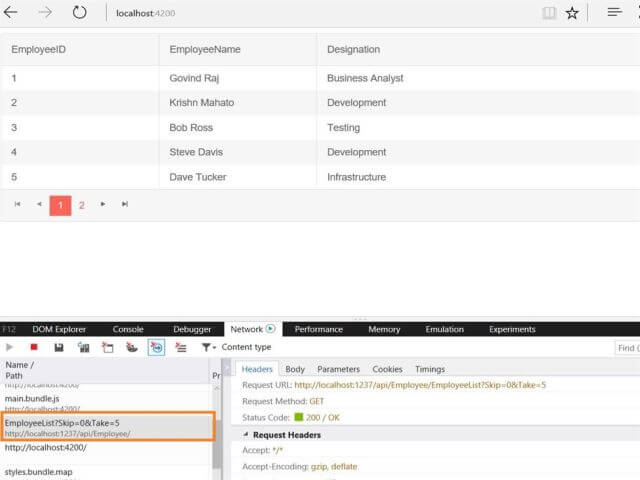The width and height of the screenshot is (640, 480).
Task: Open the Experiments tab
Action: [512, 329]
